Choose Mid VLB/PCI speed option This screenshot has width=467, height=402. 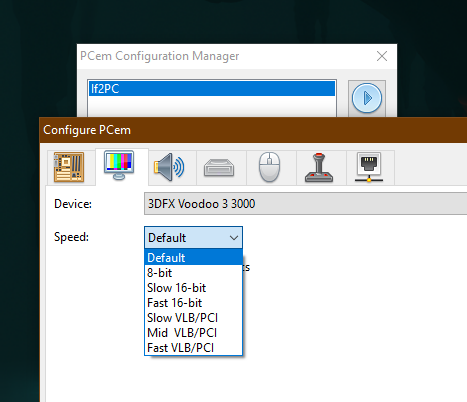193,333
